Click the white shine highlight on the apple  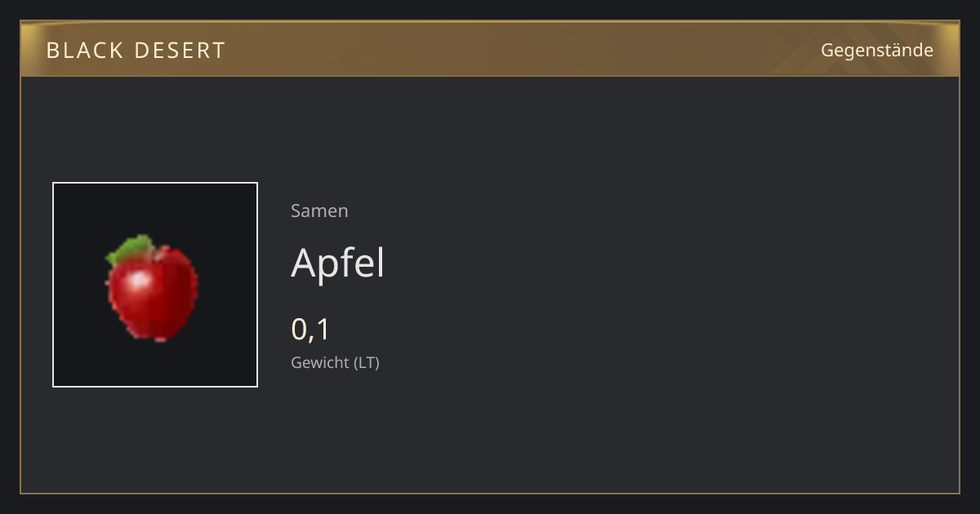(x=140, y=282)
